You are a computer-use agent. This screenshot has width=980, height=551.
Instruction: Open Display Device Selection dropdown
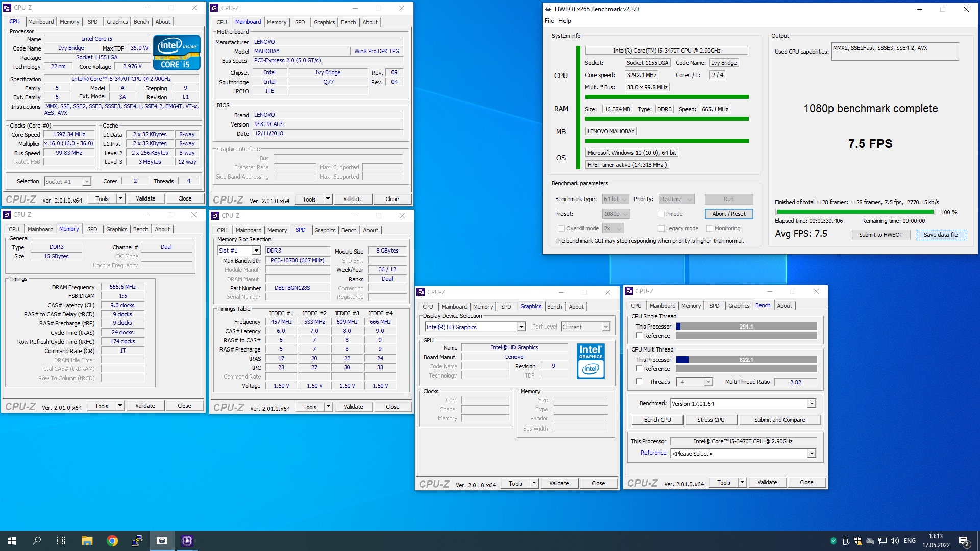(475, 327)
